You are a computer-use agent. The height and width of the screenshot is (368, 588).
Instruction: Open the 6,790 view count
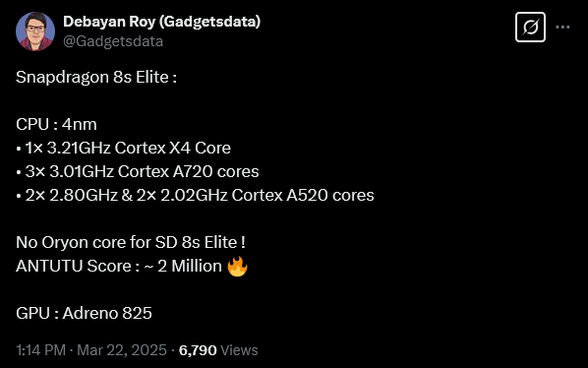coord(198,350)
